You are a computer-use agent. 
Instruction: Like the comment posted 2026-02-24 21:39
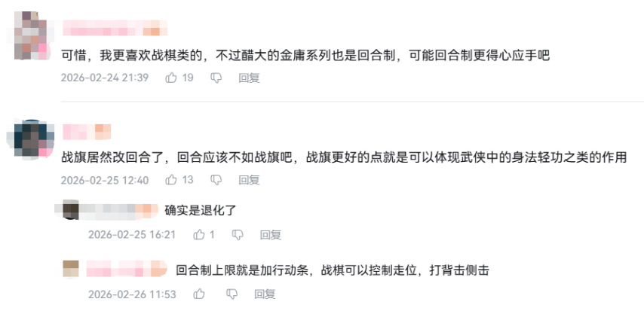pyautogui.click(x=171, y=78)
